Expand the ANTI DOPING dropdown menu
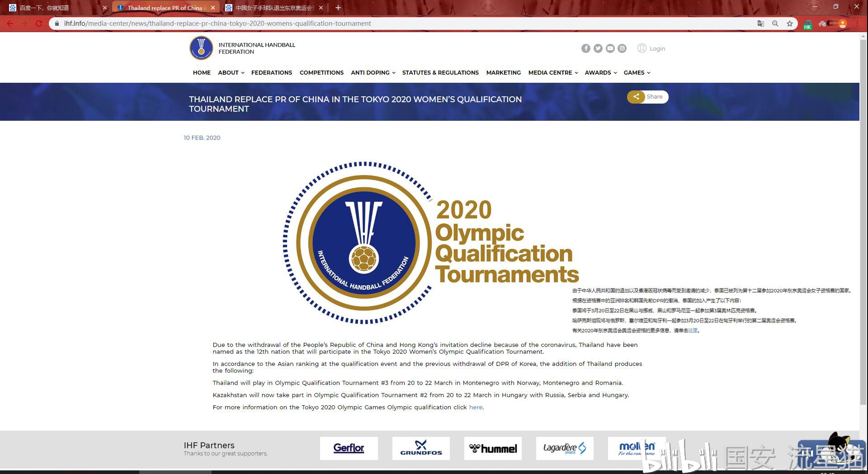The image size is (868, 474). point(373,72)
